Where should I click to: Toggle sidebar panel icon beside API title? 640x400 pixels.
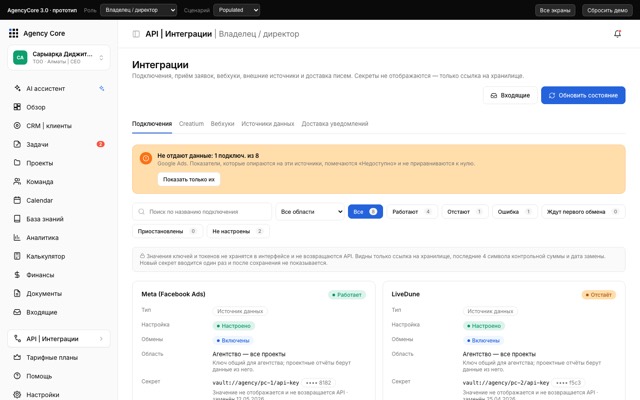(136, 34)
